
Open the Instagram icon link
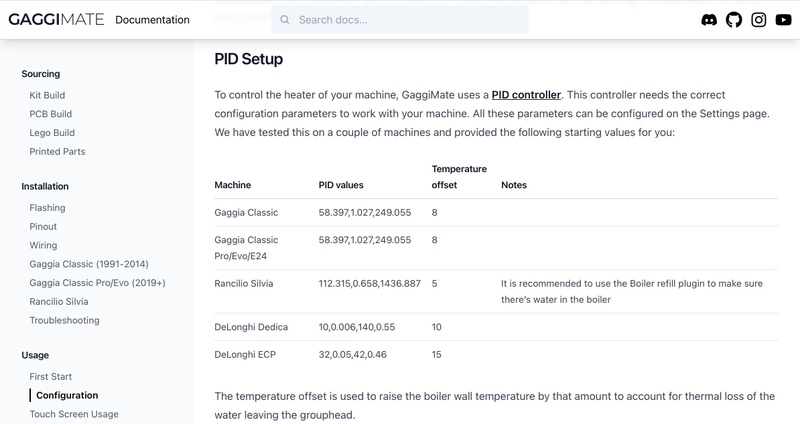coord(759,20)
